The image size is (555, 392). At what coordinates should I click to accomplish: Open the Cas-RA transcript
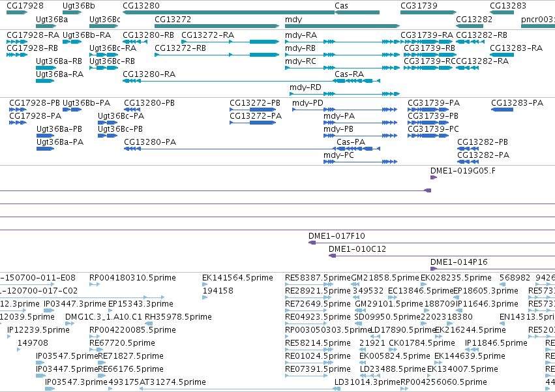[x=350, y=74]
